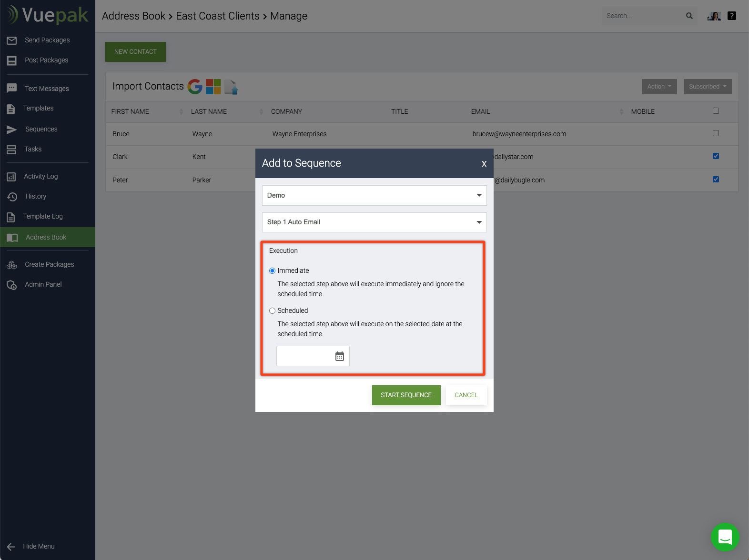Image resolution: width=749 pixels, height=560 pixels.
Task: Click Hide Menu label
Action: tap(39, 547)
